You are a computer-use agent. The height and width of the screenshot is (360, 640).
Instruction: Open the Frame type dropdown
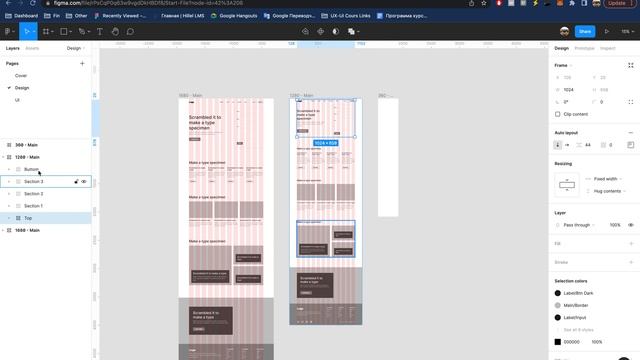click(564, 65)
